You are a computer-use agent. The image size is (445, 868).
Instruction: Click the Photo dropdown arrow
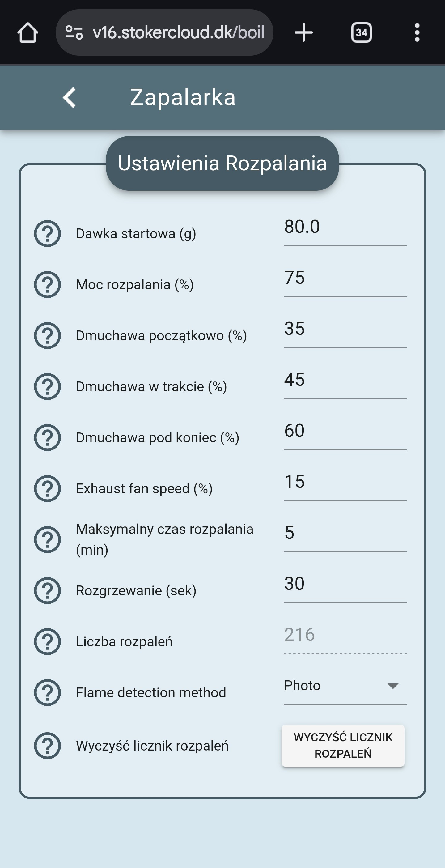pos(393,686)
